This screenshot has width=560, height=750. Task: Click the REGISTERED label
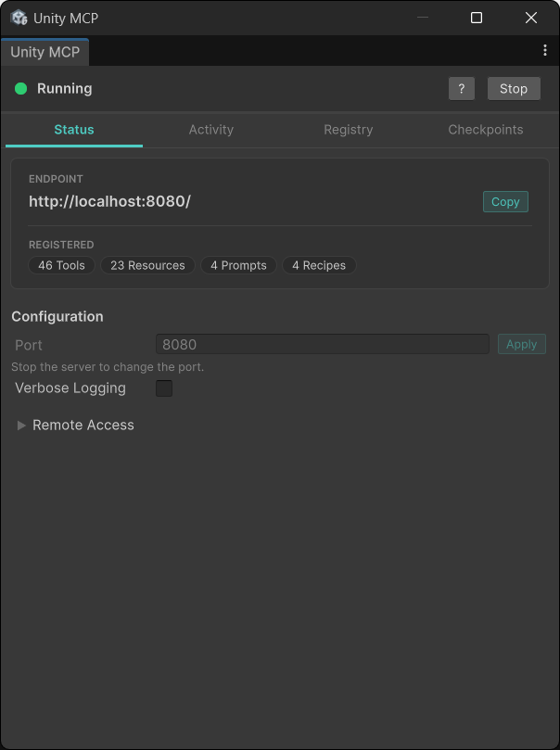click(61, 245)
